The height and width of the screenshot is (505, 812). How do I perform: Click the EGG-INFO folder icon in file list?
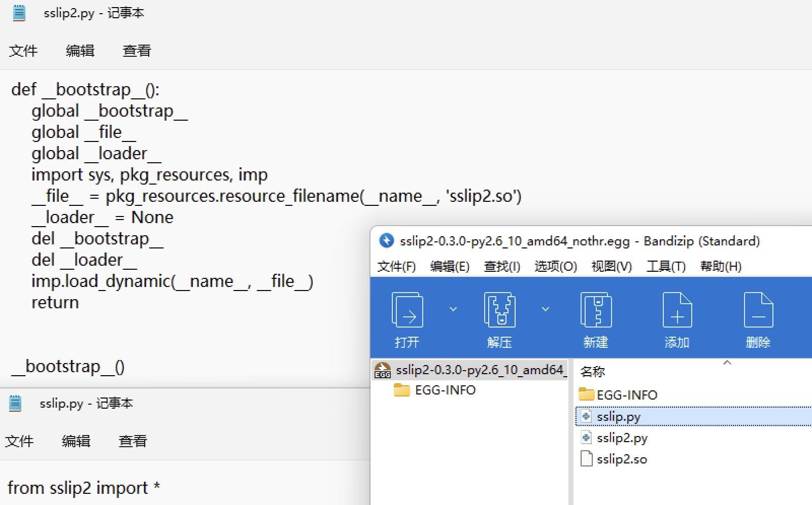click(586, 394)
